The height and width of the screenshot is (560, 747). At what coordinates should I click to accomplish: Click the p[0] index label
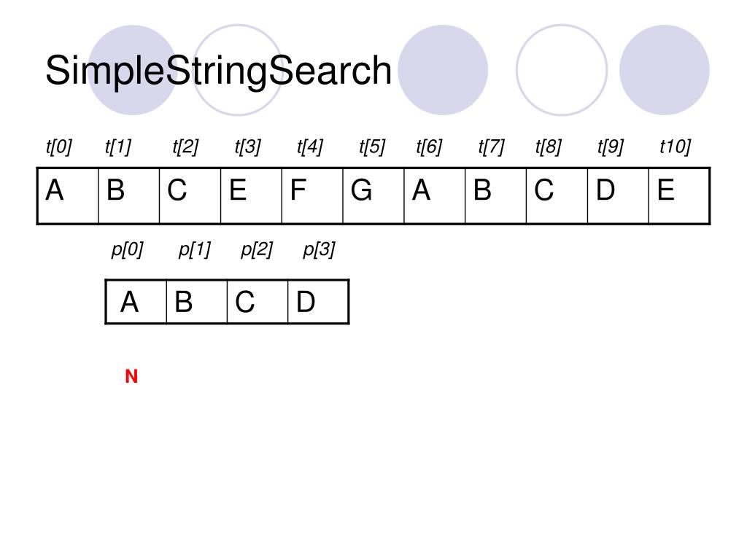pyautogui.click(x=127, y=249)
